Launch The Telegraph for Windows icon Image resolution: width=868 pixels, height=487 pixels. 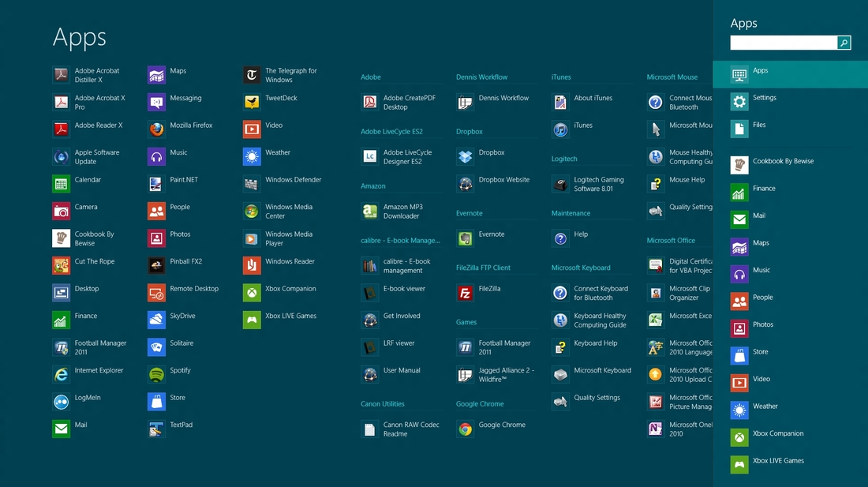[x=251, y=75]
